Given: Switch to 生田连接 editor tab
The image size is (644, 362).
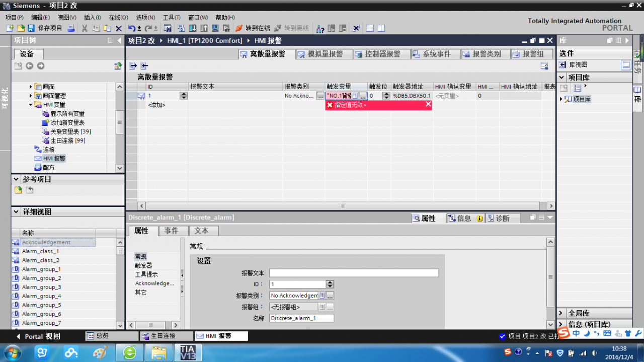Looking at the screenshot, I should tap(167, 336).
